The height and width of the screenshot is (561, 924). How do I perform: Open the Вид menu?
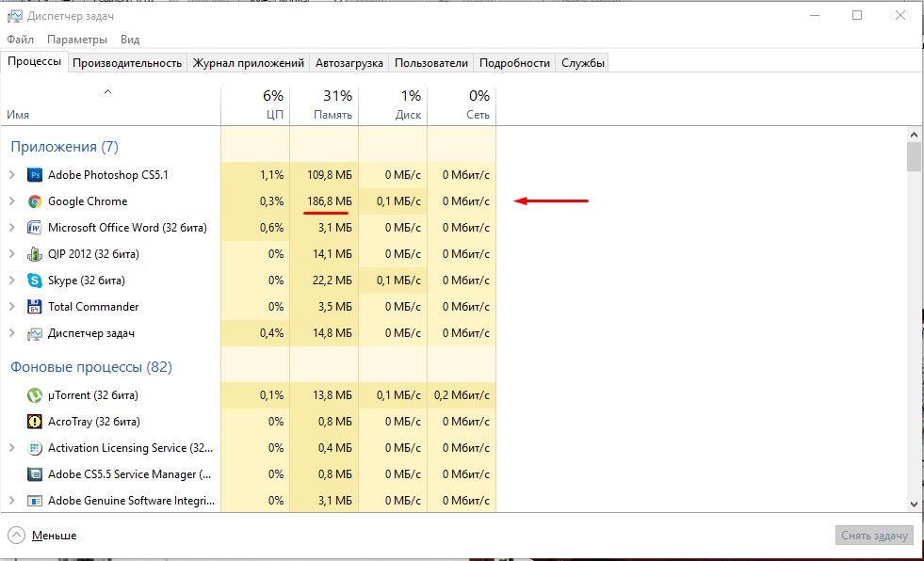130,40
